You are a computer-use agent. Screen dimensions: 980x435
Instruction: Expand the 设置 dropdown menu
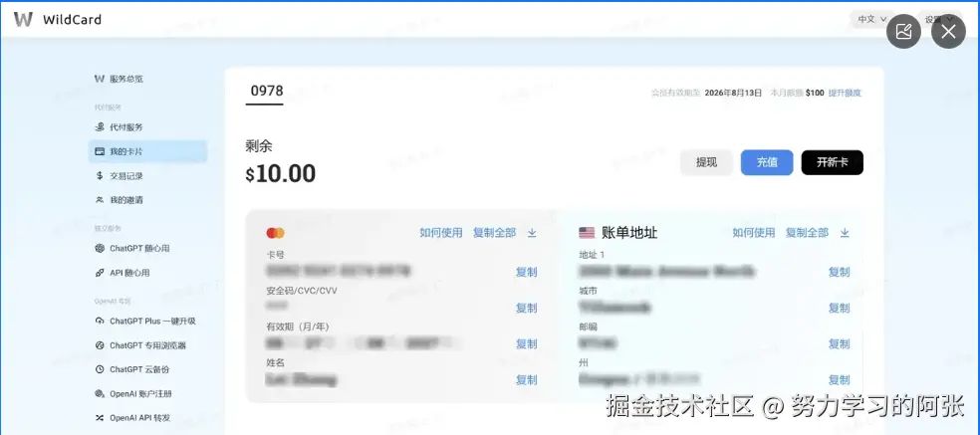pos(933,19)
